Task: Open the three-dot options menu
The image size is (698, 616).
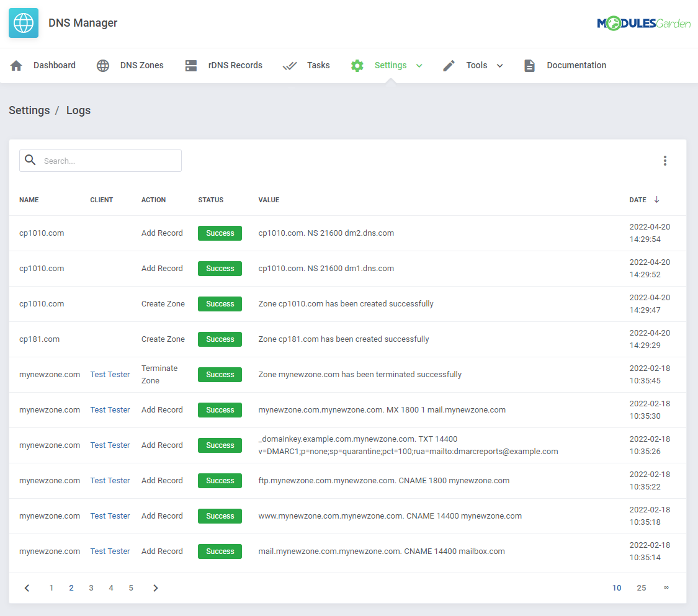Action: click(665, 161)
